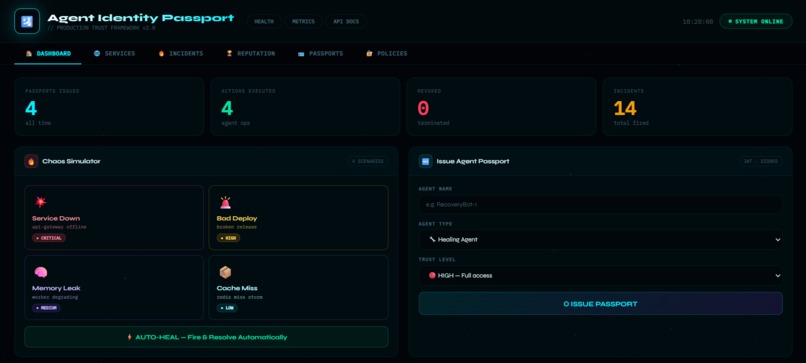The height and width of the screenshot is (363, 806).
Task: Click the api-gateway offline text
Action: point(59,227)
